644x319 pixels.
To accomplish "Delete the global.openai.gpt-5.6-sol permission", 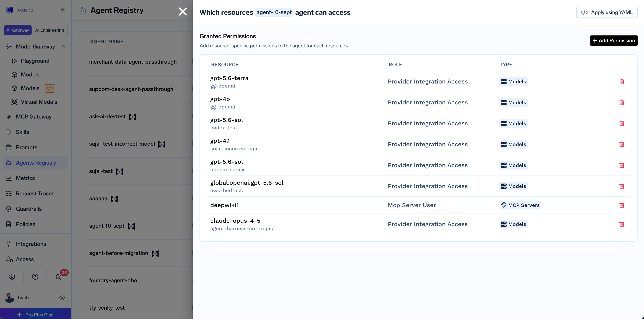I will [622, 186].
